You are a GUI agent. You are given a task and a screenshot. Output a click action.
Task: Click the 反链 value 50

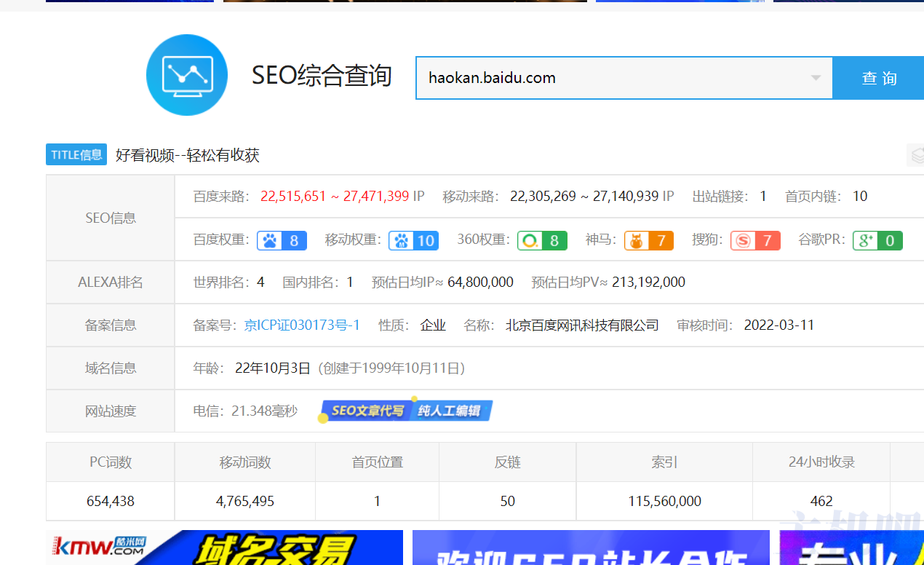[x=508, y=501]
